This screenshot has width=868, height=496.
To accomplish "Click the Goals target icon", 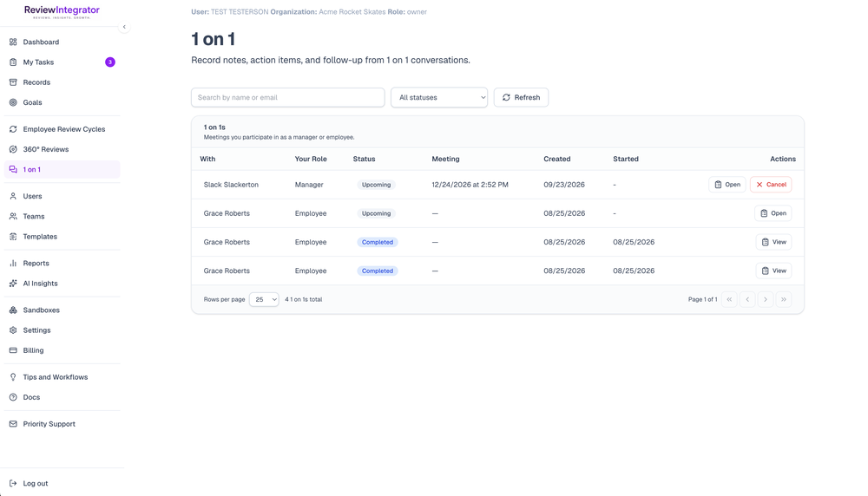I will point(13,102).
